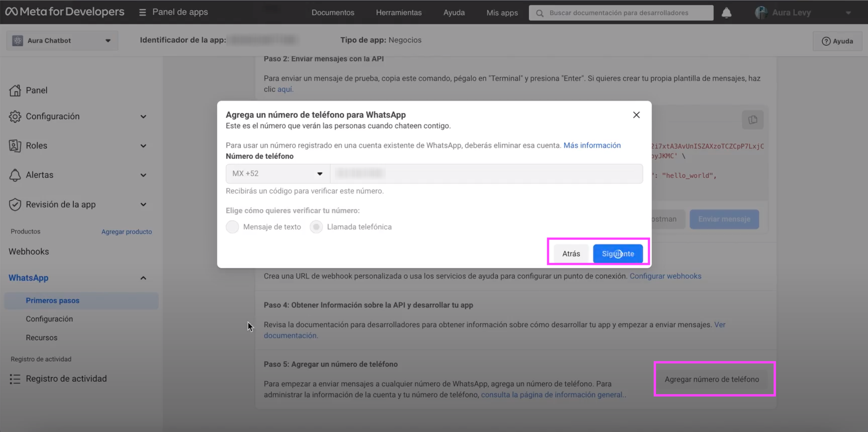Open the Ayuda top menu
The image size is (868, 432).
[454, 13]
